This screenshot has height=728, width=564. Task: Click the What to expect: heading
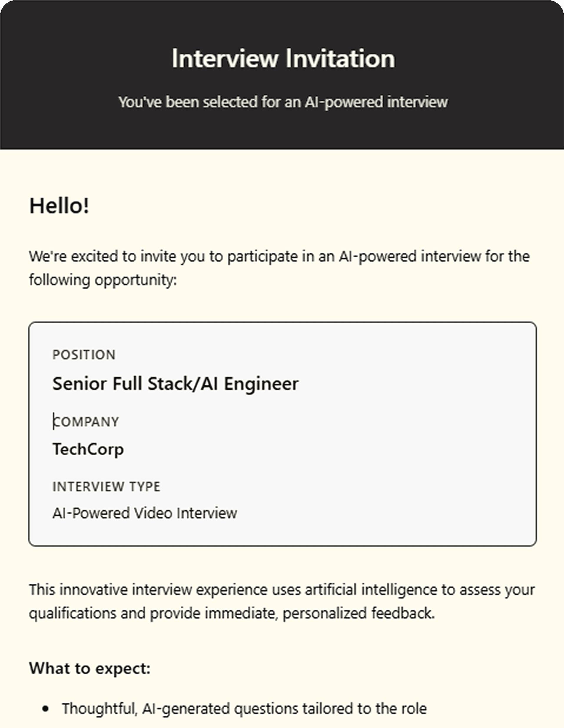(90, 668)
